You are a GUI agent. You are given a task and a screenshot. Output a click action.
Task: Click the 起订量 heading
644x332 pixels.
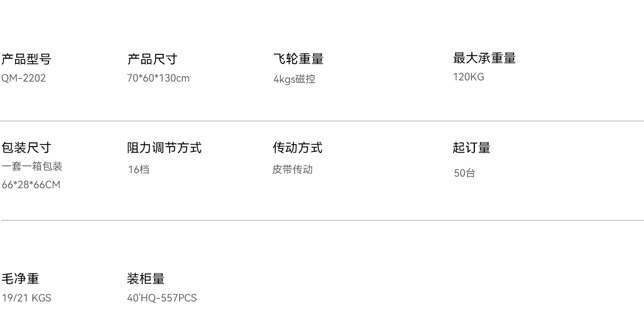point(471,148)
